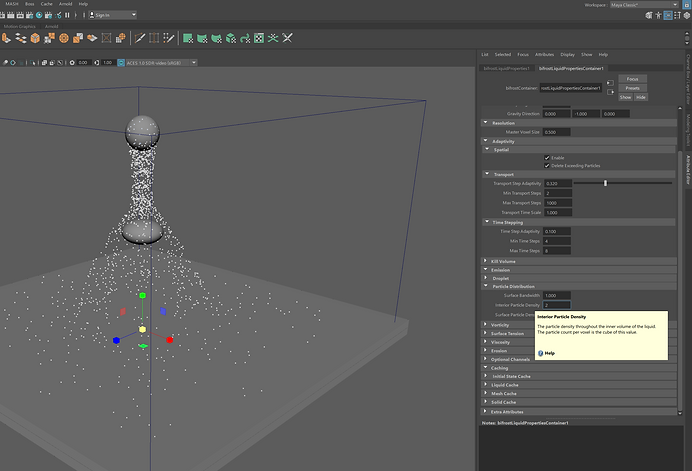This screenshot has width=692, height=471.
Task: Expand the Droplet section
Action: click(x=486, y=278)
